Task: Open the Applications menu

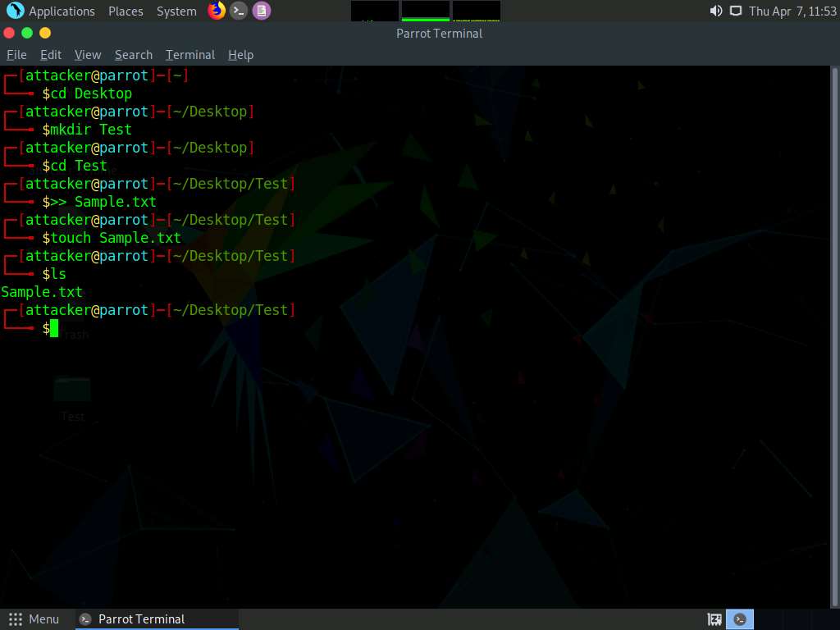Action: 62,11
